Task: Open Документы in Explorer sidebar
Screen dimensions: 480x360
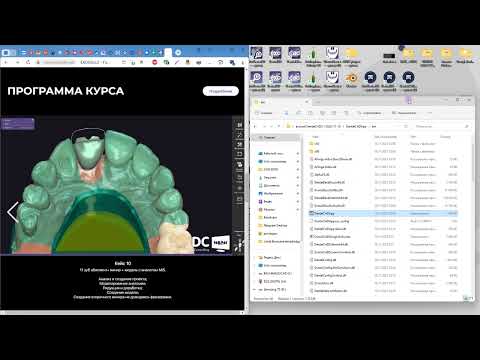Action: pos(272,185)
